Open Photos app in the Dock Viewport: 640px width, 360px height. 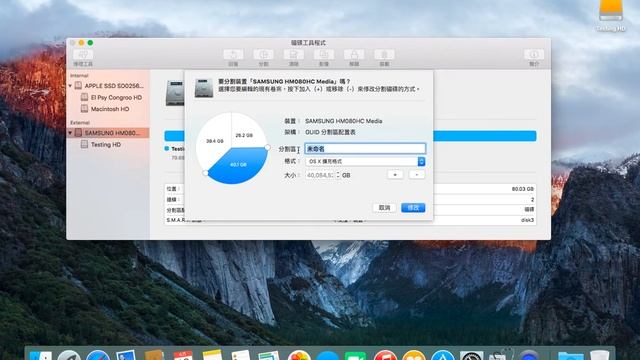[299, 355]
